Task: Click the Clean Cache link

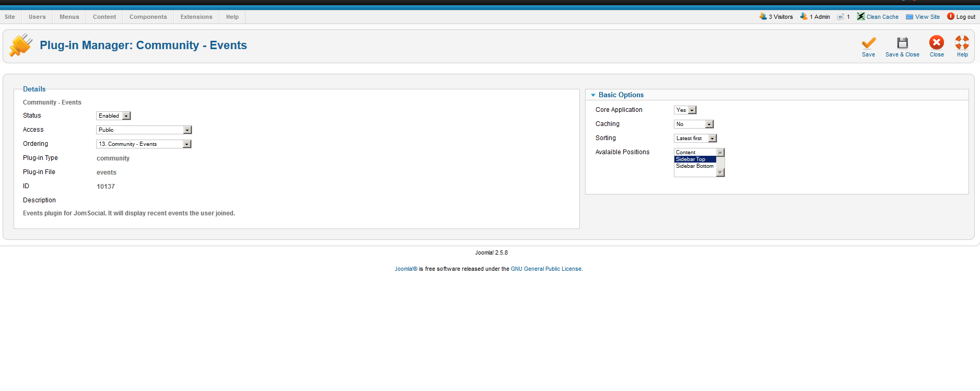Action: point(882,17)
